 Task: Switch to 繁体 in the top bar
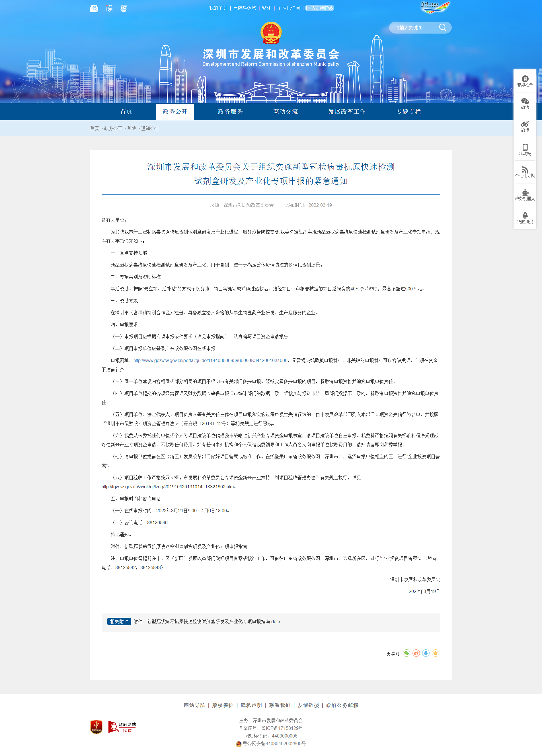coord(266,8)
